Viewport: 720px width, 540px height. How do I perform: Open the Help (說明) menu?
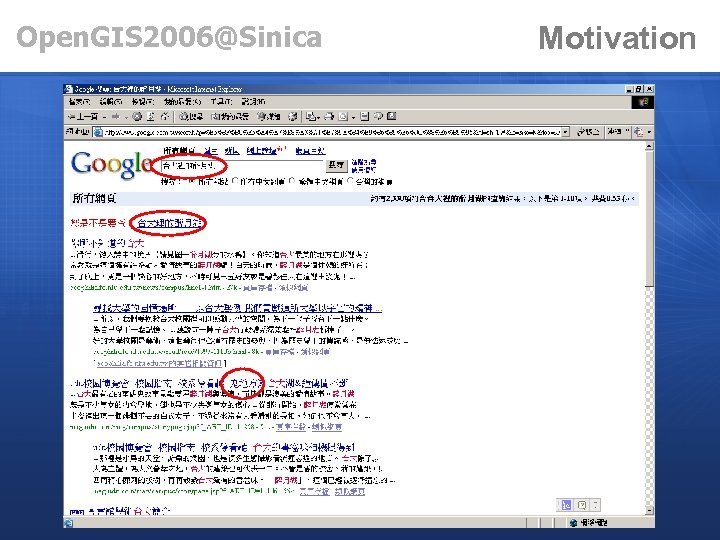click(x=253, y=102)
